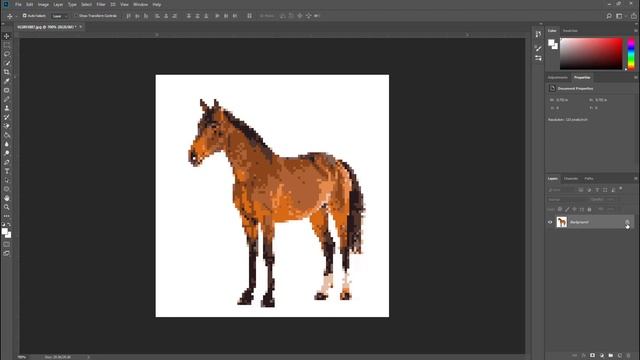Switch to the Adjustments tab
640x360 pixels.
click(x=558, y=77)
